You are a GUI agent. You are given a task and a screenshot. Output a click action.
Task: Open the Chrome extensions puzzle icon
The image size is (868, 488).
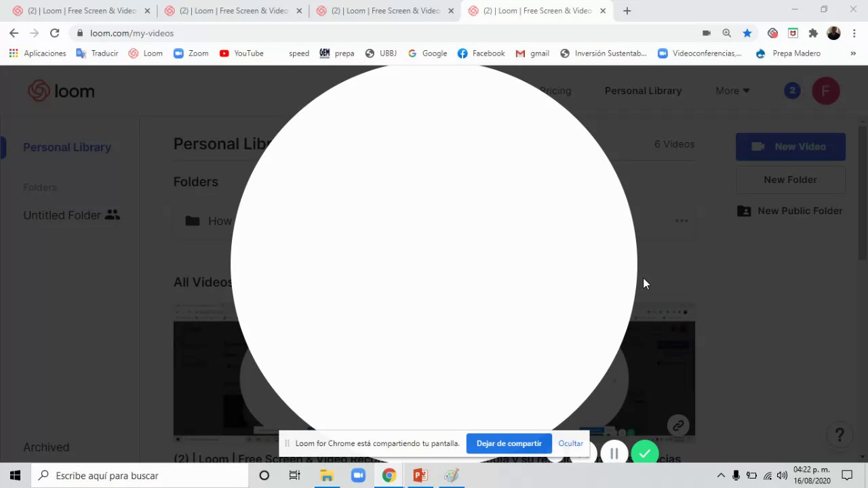pyautogui.click(x=813, y=33)
